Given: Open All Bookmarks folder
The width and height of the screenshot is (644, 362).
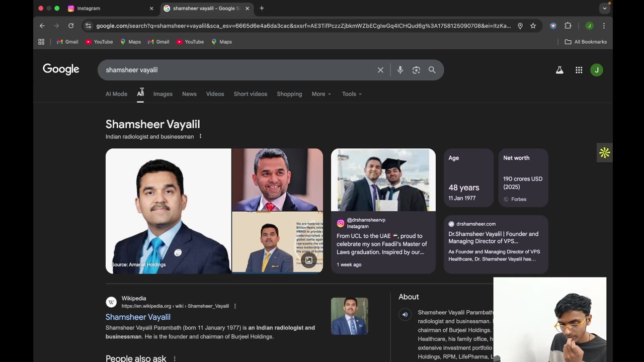Looking at the screenshot, I should click(x=586, y=42).
